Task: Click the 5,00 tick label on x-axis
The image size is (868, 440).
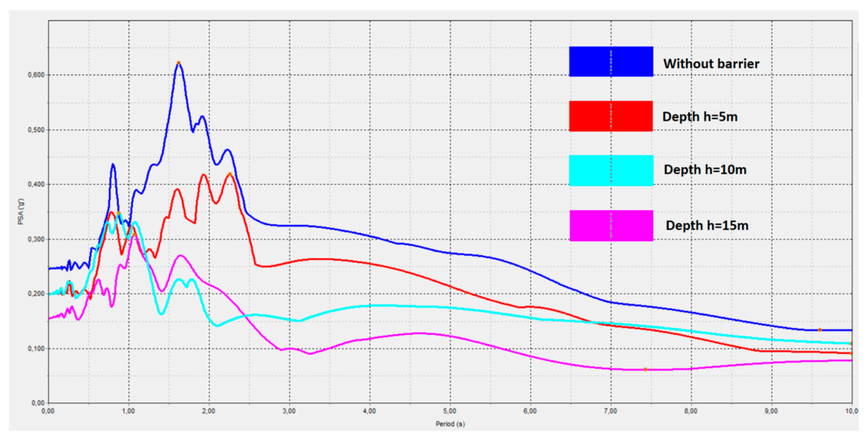Action: [x=449, y=412]
